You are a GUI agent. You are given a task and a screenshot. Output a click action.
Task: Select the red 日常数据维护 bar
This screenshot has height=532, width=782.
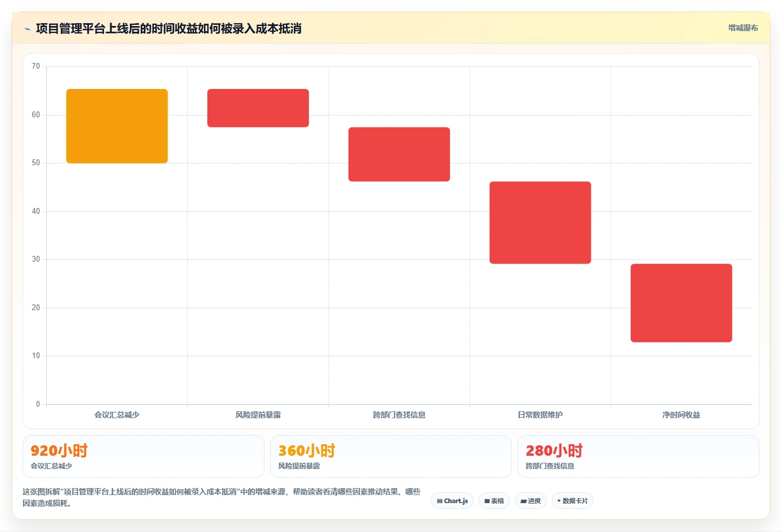coord(540,222)
